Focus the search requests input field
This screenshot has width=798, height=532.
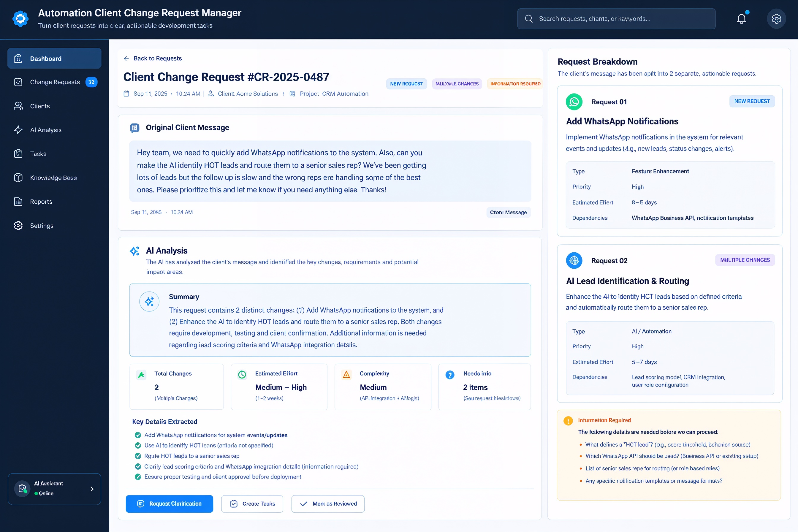[x=616, y=19]
